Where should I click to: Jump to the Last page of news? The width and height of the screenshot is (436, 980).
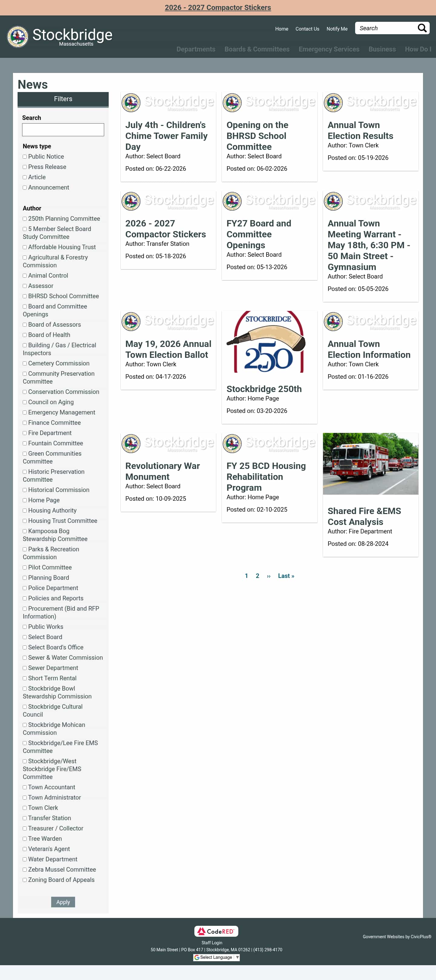click(286, 576)
